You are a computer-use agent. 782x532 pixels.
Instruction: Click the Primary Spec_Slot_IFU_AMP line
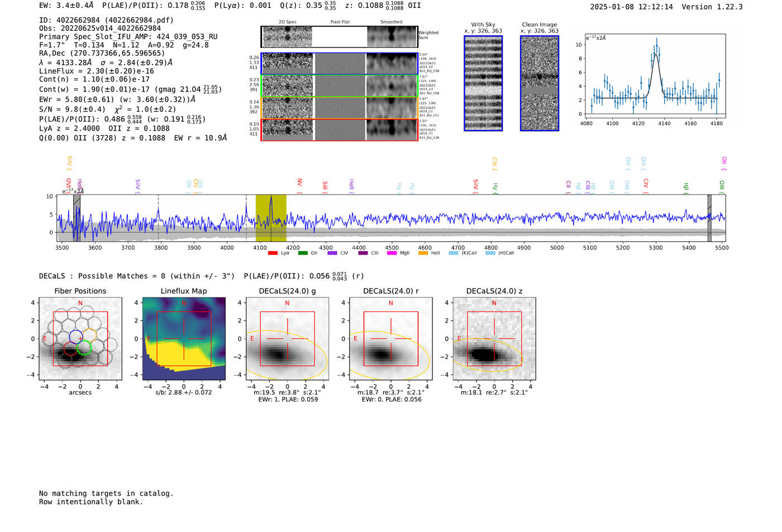pos(128,37)
